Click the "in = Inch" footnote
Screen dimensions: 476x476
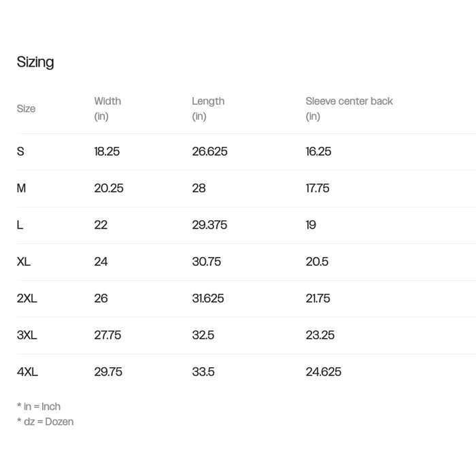coord(39,407)
